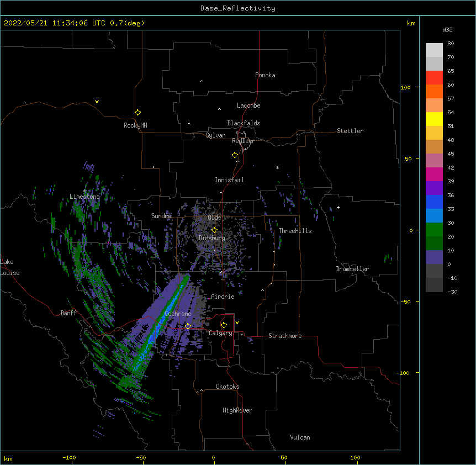Click the Sundre city label
The height and width of the screenshot is (465, 476).
coord(161,216)
